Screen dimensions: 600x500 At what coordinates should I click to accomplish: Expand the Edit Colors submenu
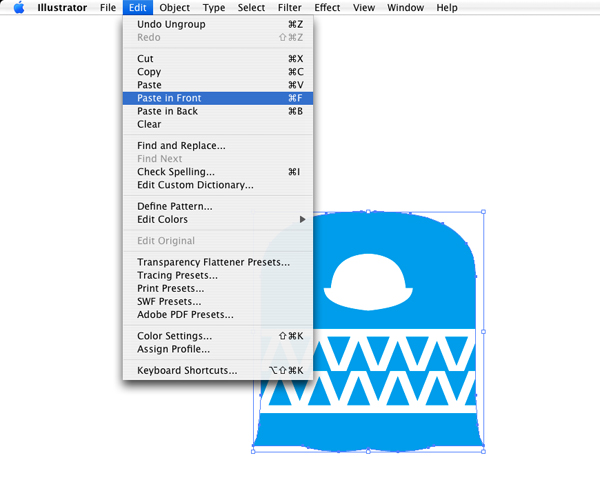218,220
